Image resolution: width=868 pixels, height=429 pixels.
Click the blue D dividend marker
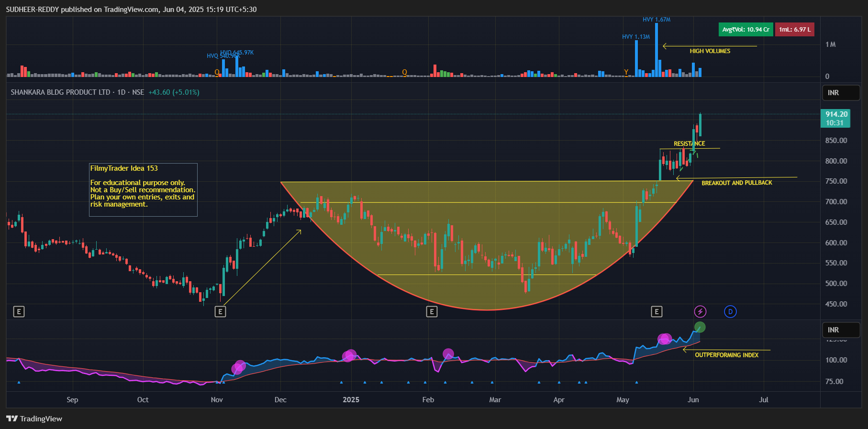pos(730,312)
